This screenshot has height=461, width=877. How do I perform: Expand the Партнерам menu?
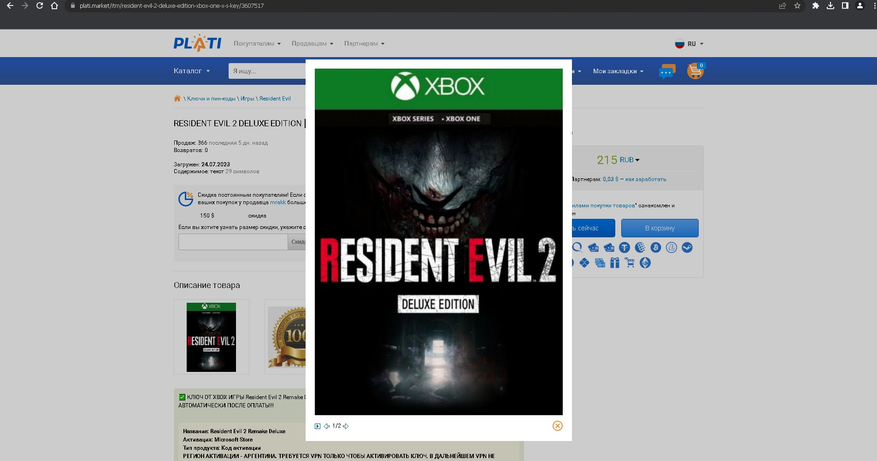pyautogui.click(x=364, y=43)
